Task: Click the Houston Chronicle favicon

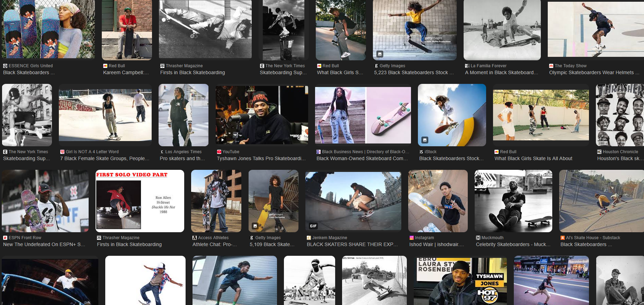Action: point(599,152)
